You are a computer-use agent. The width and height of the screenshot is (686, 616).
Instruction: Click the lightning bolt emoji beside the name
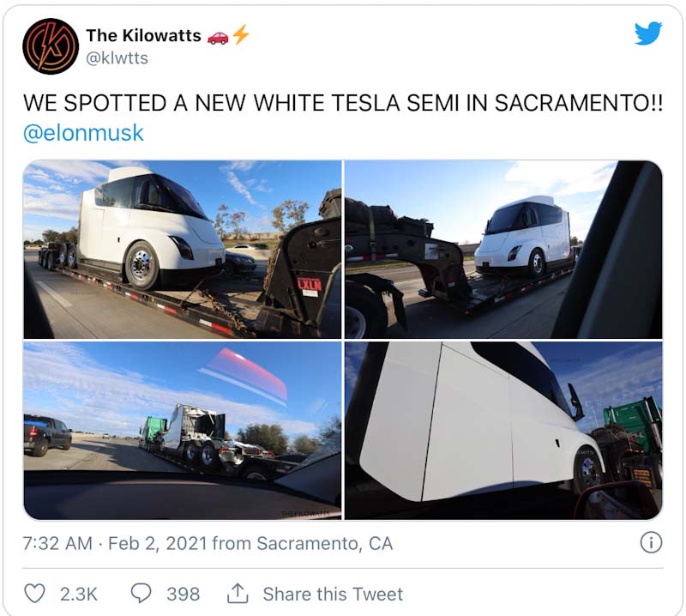pyautogui.click(x=240, y=35)
